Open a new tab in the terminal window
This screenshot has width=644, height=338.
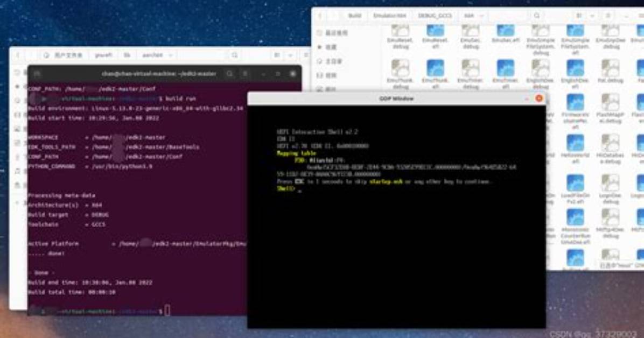click(37, 74)
